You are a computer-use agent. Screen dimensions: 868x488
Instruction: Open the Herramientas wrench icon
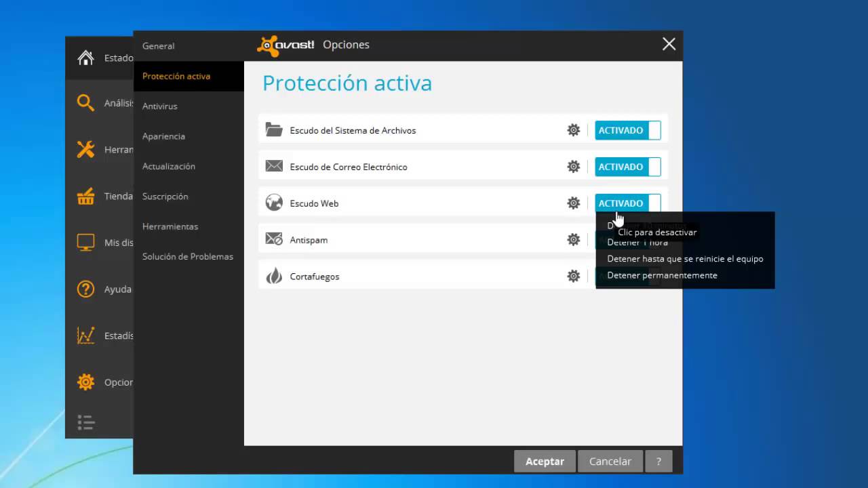coord(85,150)
